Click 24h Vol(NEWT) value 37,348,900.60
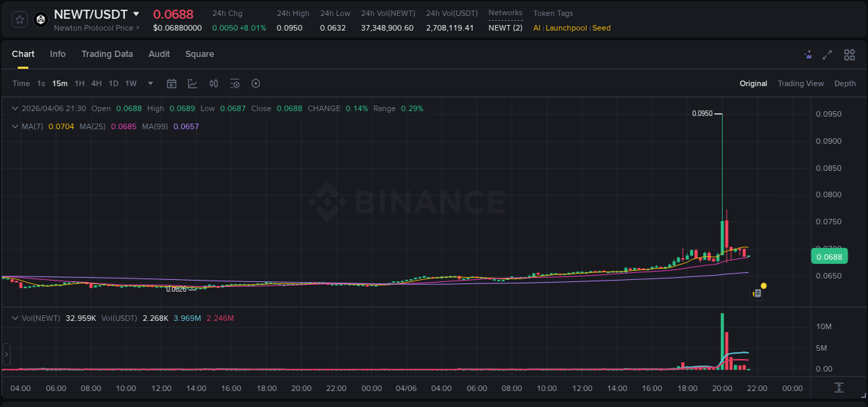The width and height of the screenshot is (868, 407). click(x=387, y=28)
